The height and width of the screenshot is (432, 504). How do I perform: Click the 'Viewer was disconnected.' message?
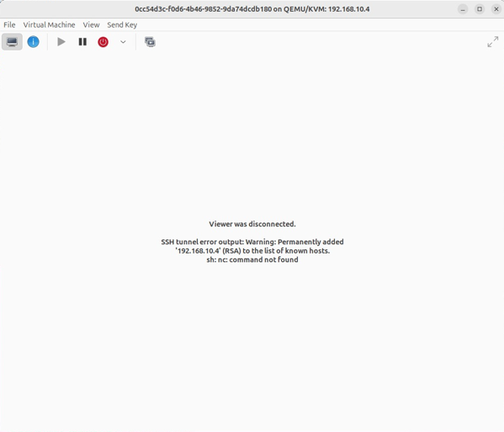pos(252,224)
